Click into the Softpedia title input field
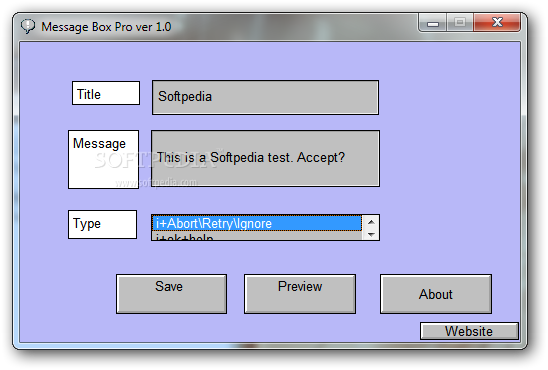Screen dimensions: 548x370 pyautogui.click(x=265, y=97)
